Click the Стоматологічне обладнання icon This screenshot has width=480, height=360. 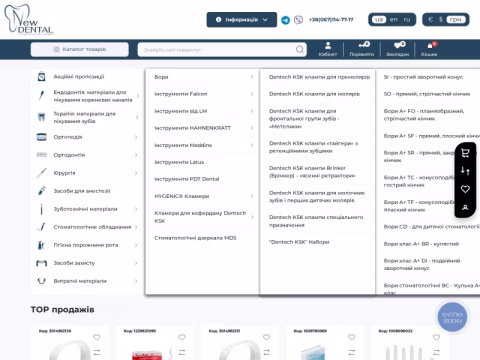41,227
